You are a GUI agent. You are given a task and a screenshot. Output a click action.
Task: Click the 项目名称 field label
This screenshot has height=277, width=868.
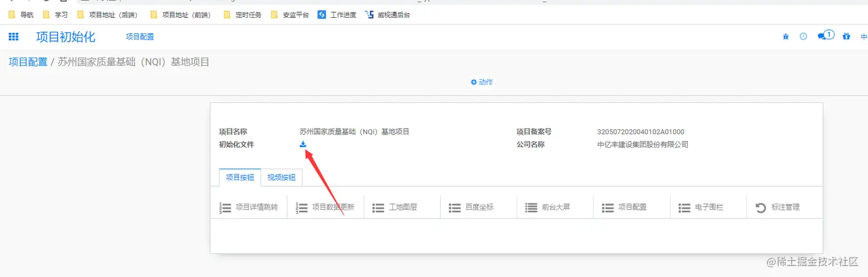point(233,132)
